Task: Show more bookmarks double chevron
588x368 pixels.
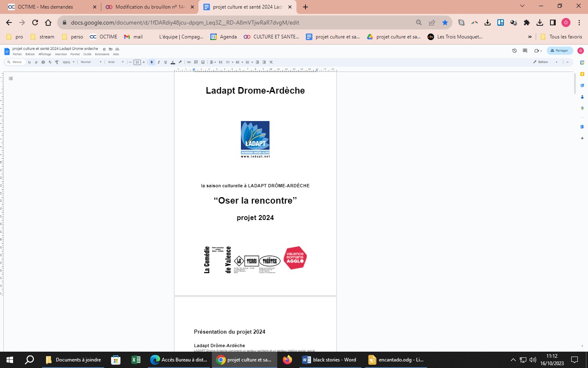Action: pyautogui.click(x=530, y=37)
